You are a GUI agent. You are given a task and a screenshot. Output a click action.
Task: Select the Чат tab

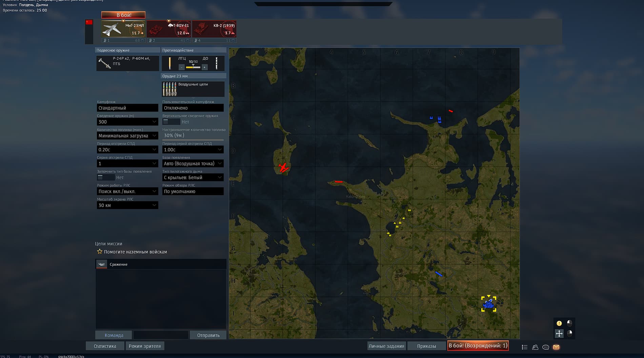pos(101,264)
